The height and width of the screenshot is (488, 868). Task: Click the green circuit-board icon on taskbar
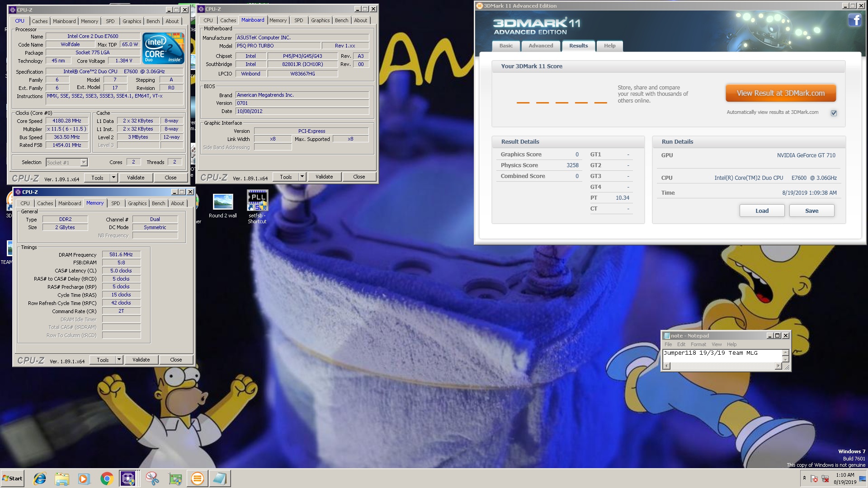pos(175,479)
